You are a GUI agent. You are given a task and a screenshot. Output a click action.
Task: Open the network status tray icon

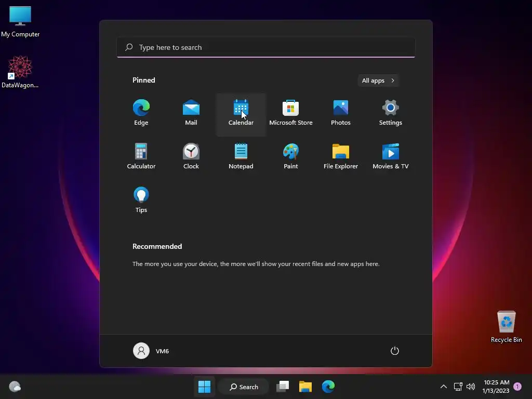[458, 387]
